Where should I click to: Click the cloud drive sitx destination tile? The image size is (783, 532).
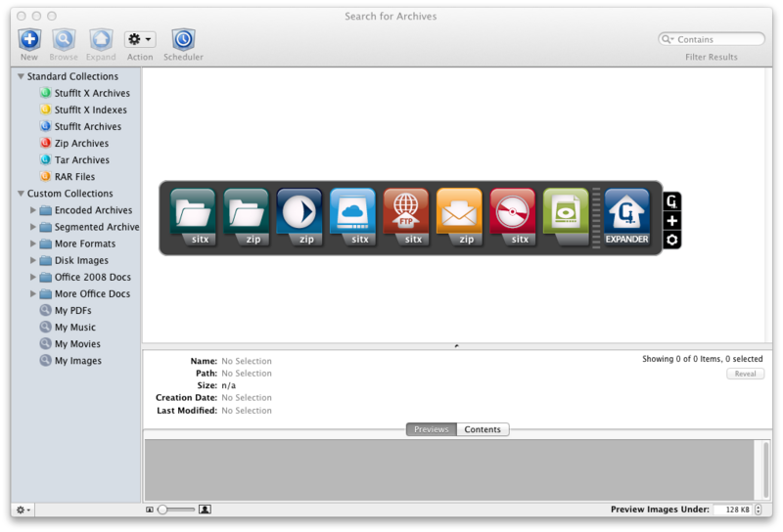[x=352, y=217]
